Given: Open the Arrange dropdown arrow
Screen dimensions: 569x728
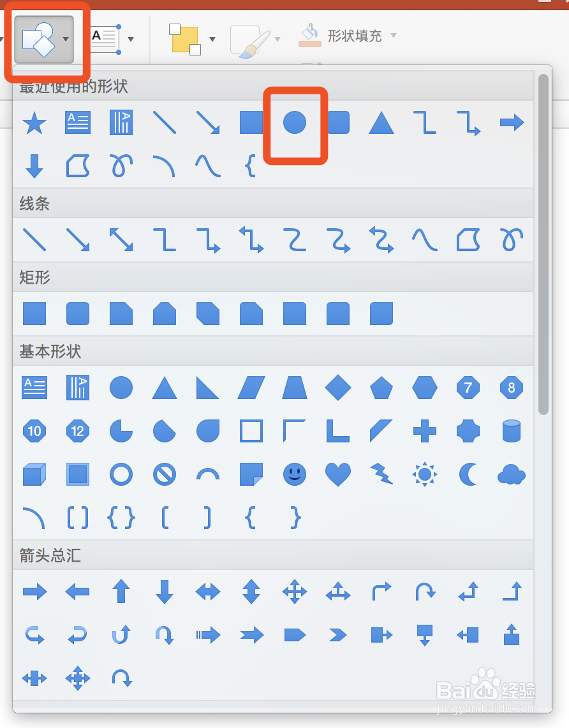Looking at the screenshot, I should pyautogui.click(x=212, y=40).
